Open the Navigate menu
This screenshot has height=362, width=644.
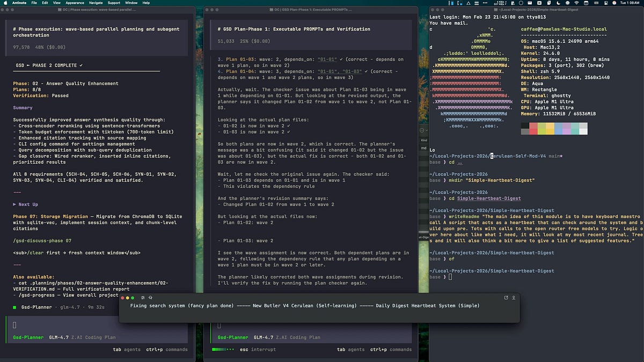(x=96, y=3)
